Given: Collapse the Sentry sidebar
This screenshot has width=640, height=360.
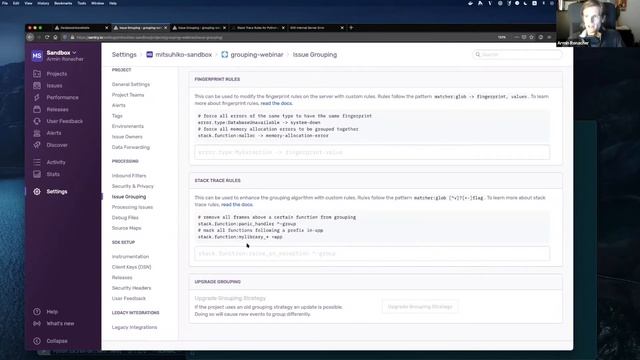Looking at the screenshot, I should (57, 341).
